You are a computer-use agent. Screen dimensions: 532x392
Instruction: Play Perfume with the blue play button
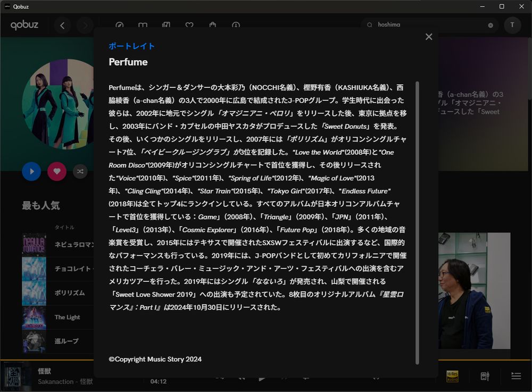(x=31, y=171)
